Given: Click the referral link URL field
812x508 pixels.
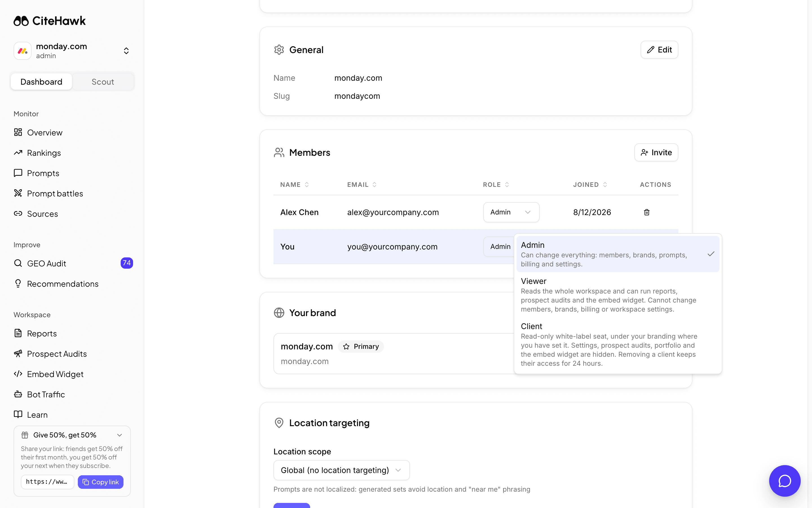Looking at the screenshot, I should 47,482.
